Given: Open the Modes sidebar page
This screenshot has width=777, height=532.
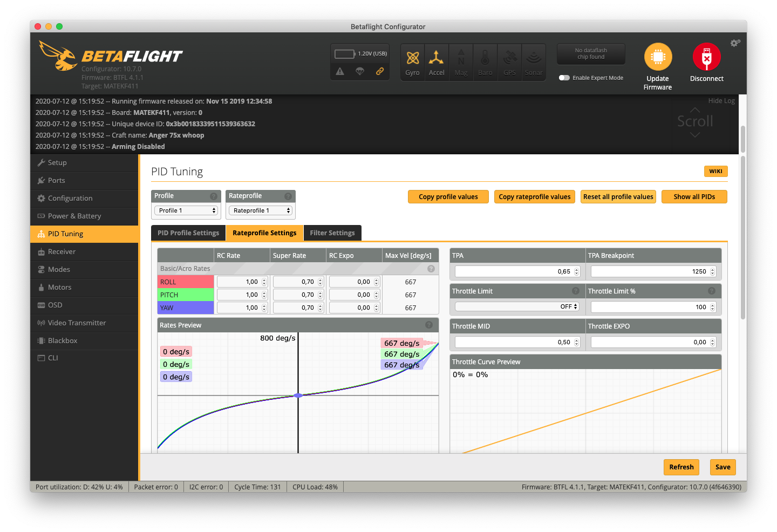Looking at the screenshot, I should tap(84, 270).
